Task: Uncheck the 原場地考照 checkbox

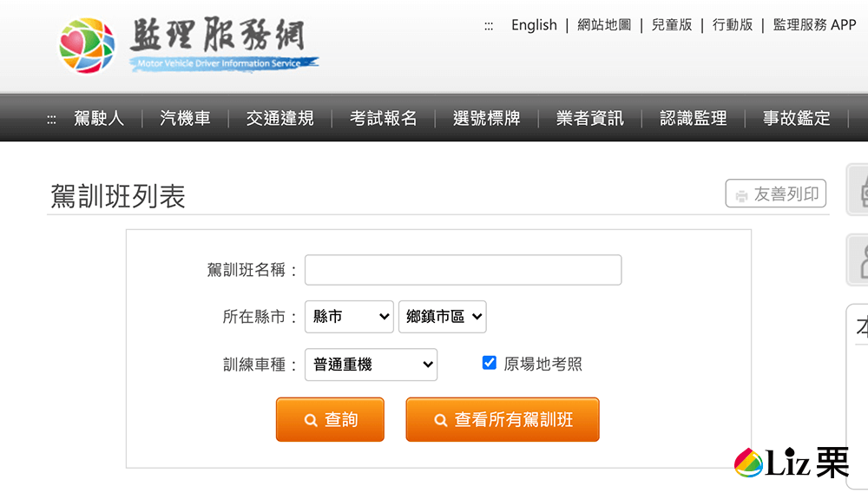Action: click(x=490, y=363)
